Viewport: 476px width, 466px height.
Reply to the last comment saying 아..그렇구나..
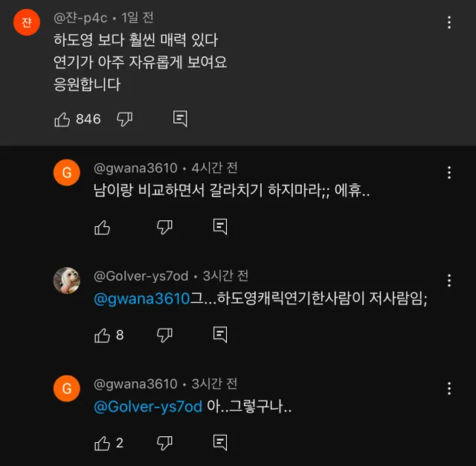point(220,443)
